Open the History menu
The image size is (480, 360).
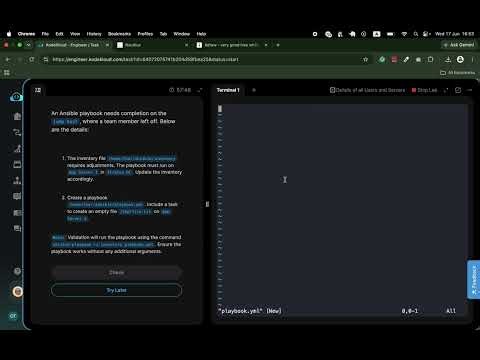94,34
